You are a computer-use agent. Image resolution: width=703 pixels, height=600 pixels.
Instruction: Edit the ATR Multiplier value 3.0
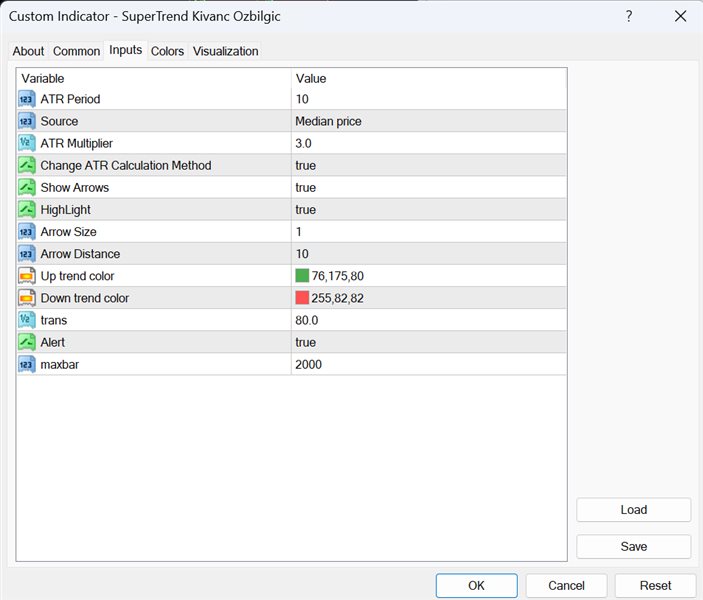pyautogui.click(x=303, y=143)
